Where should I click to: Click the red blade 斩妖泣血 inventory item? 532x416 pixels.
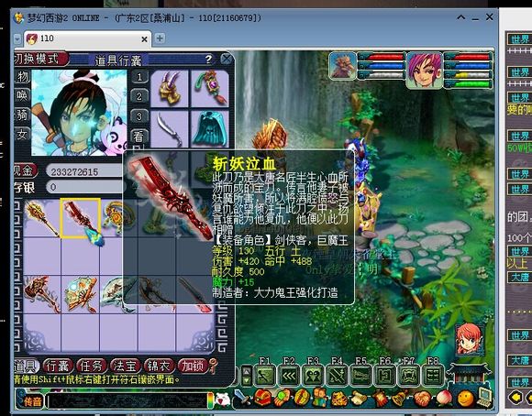[81, 218]
